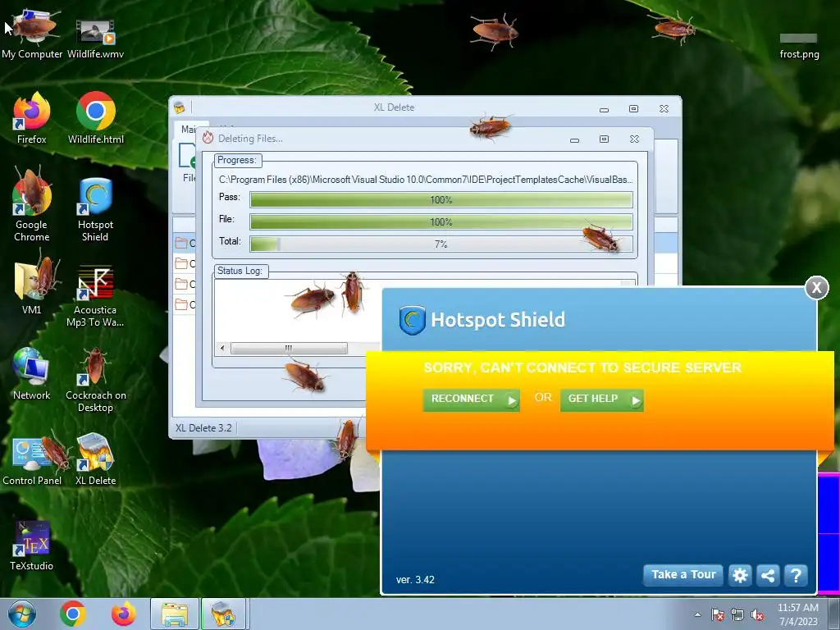Viewport: 840px width, 630px height.
Task: Open Network desktop icon
Action: click(x=32, y=374)
